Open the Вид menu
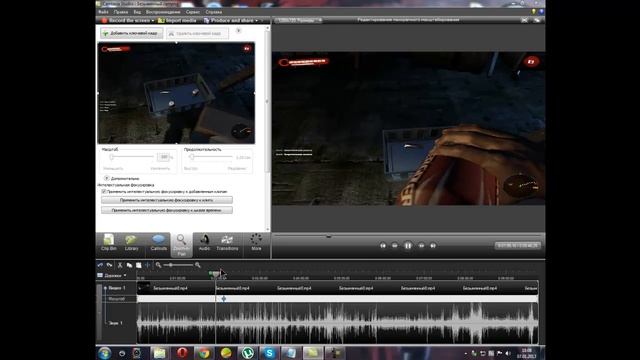Screen dimensions: 640x360 (x=137, y=12)
